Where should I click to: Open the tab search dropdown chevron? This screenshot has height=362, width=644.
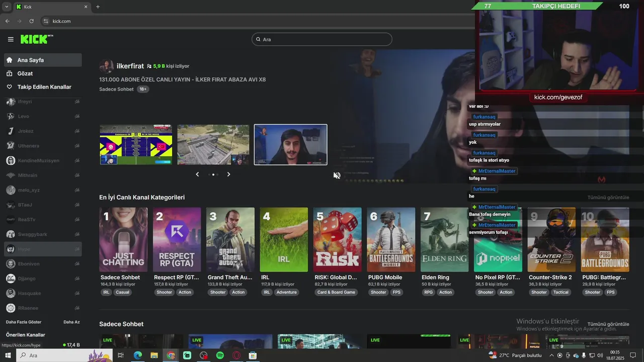[x=7, y=7]
